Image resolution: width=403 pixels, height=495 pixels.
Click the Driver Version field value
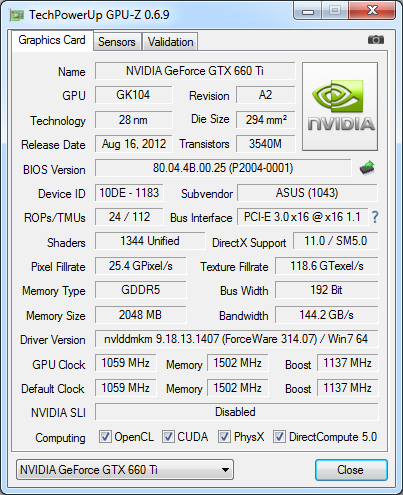[x=236, y=339]
